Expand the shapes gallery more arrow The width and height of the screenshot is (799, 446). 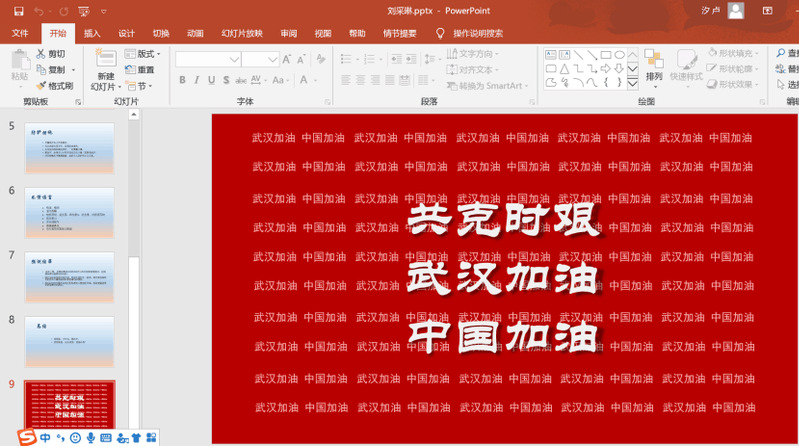(x=632, y=83)
